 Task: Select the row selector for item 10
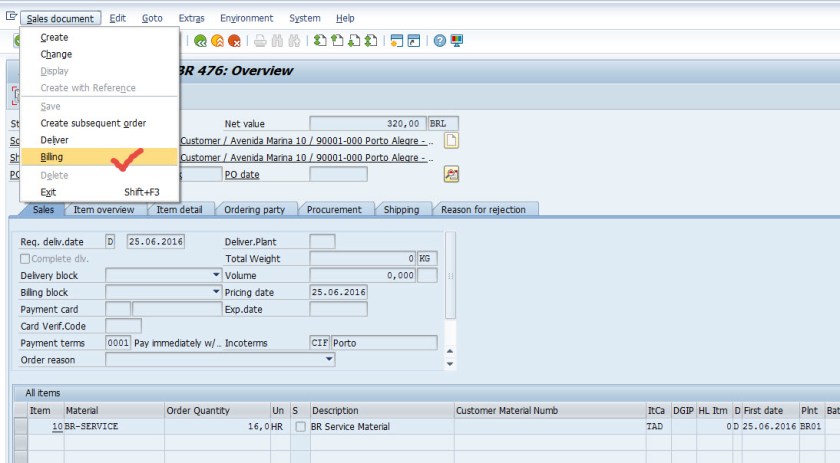[x=21, y=427]
